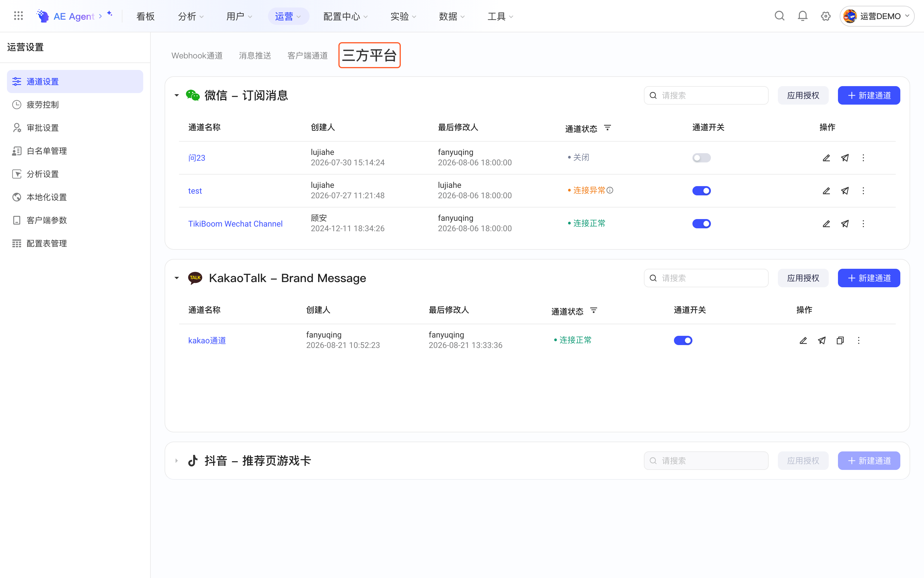Switch to the Webhook通道 tab

coord(197,55)
